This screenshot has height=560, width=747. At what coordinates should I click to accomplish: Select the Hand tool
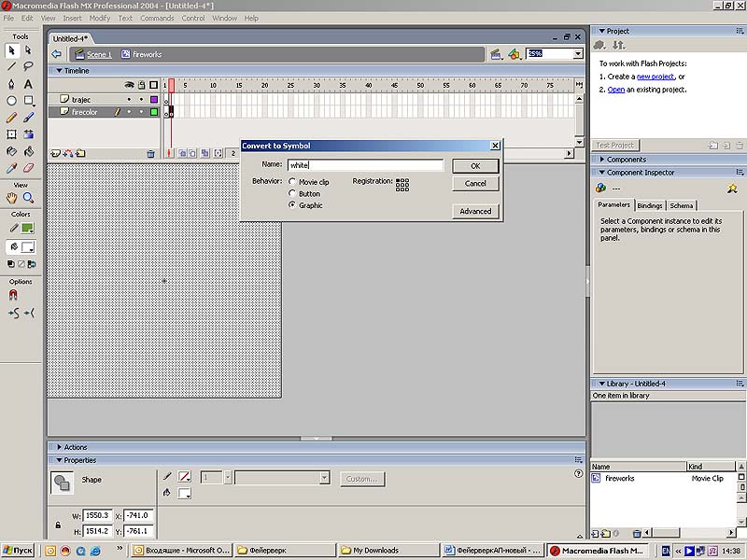(x=12, y=198)
